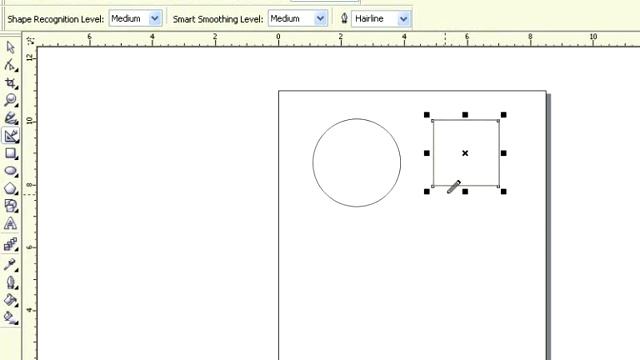Click the top-center selection handle of square

point(465,115)
